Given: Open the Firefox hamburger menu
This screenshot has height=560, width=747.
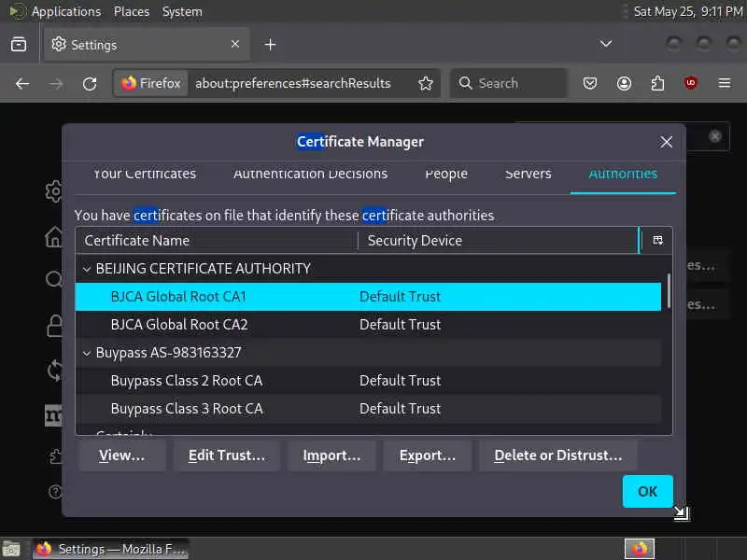Looking at the screenshot, I should point(725,84).
